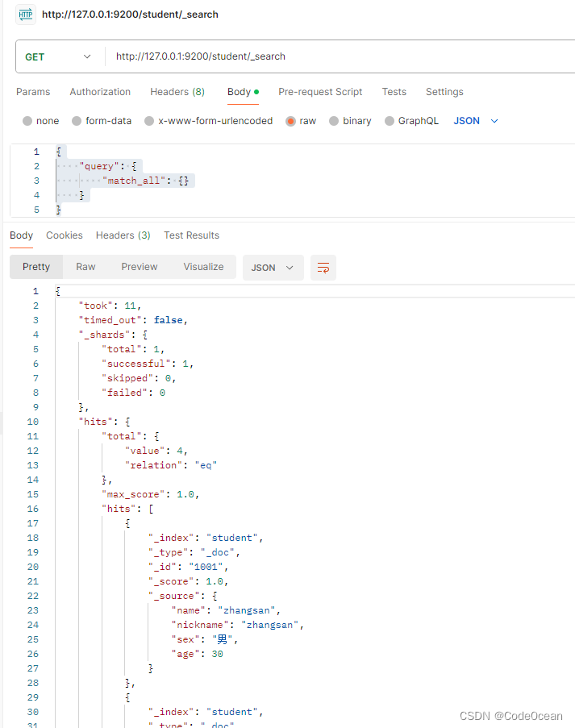Click the "successful": 1 line
The height and width of the screenshot is (728, 575).
tap(148, 364)
